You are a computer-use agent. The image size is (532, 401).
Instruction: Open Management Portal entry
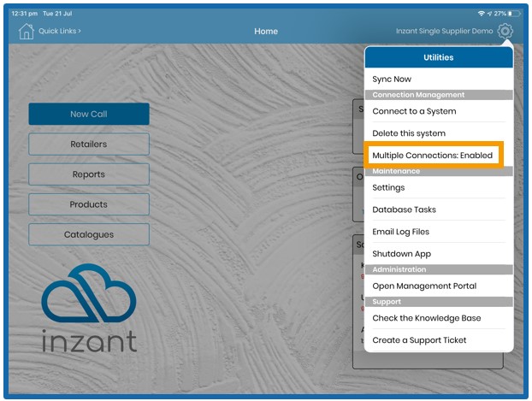click(439, 286)
